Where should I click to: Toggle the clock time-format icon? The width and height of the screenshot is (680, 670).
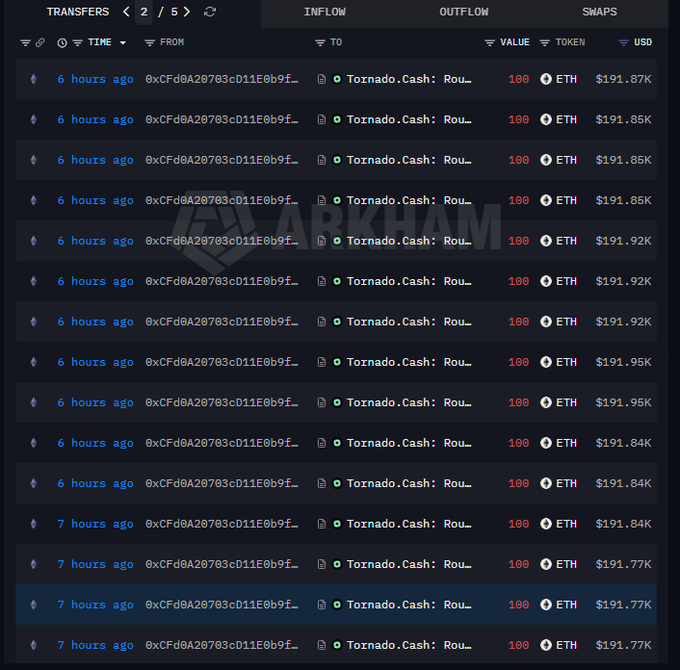click(x=62, y=42)
